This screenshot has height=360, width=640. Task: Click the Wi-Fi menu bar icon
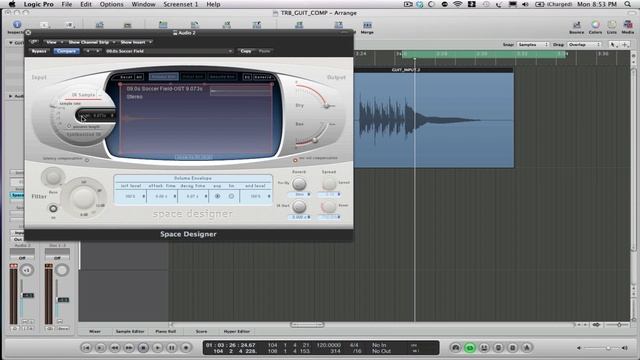pos(458,4)
